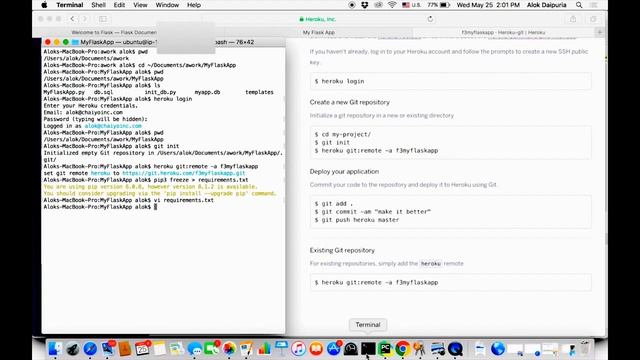Screen dimensions: 640x360
Task: Click the battery 77% indicator
Action: [438, 5]
